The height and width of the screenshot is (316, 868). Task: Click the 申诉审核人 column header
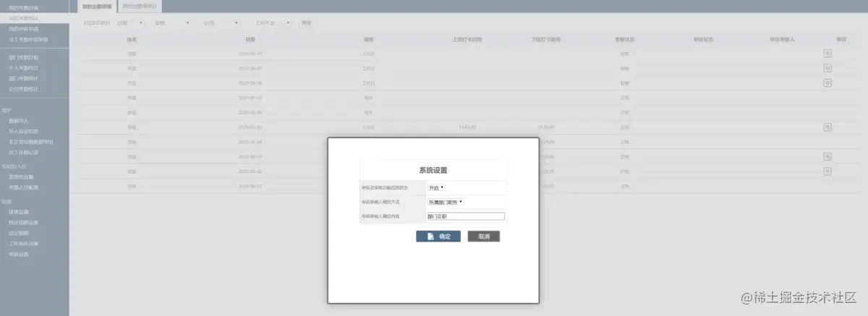point(782,39)
